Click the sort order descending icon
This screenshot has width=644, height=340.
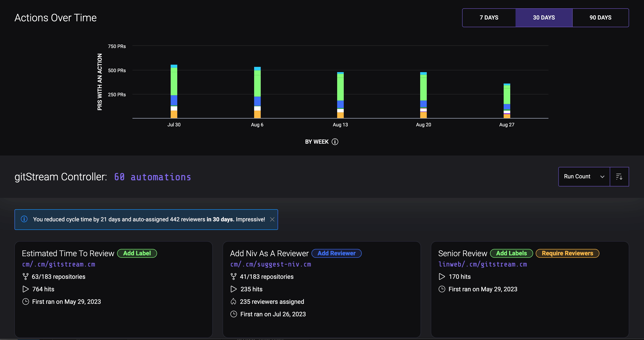619,177
